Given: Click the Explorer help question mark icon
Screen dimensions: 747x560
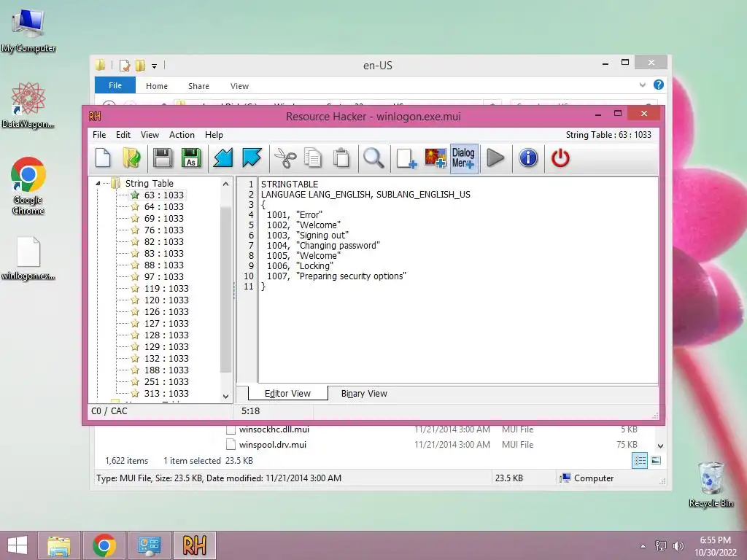Looking at the screenshot, I should 659,85.
